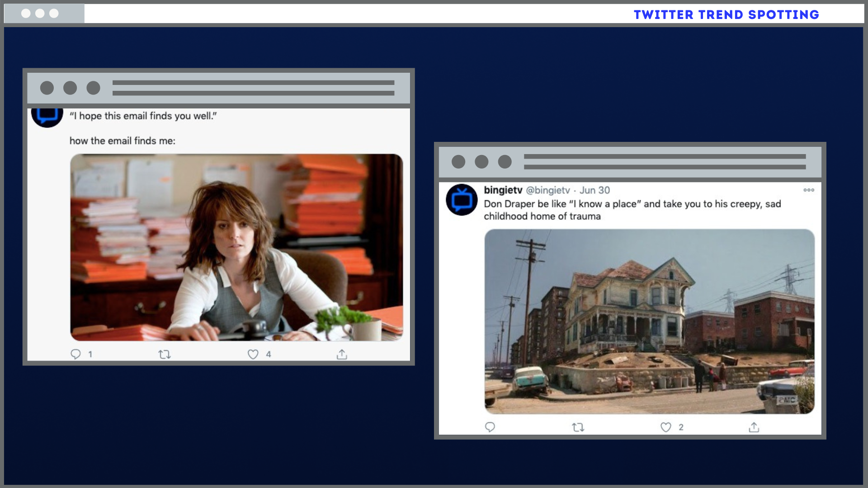Viewport: 868px width, 488px height.
Task: Click reply icon on email tweet
Action: (x=75, y=354)
